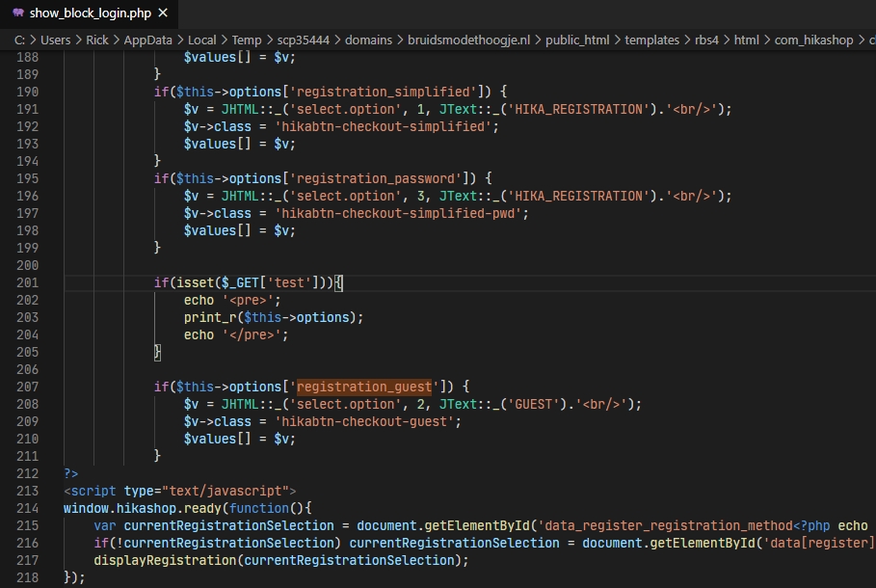The image size is (876, 588).
Task: Click line number 212 in the gutter
Action: 27,474
